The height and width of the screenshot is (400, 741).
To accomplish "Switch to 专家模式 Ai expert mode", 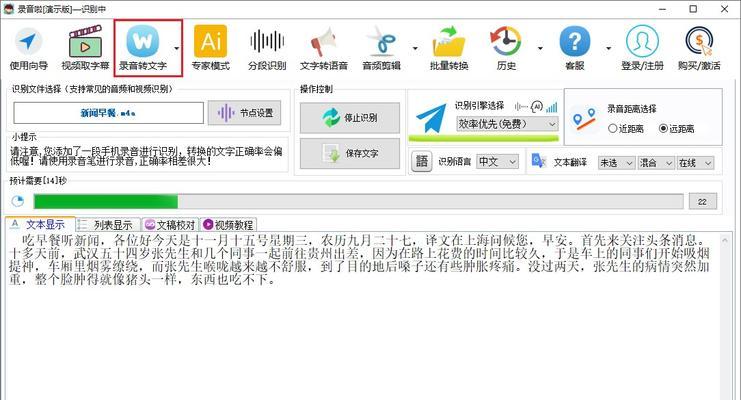I will click(210, 48).
